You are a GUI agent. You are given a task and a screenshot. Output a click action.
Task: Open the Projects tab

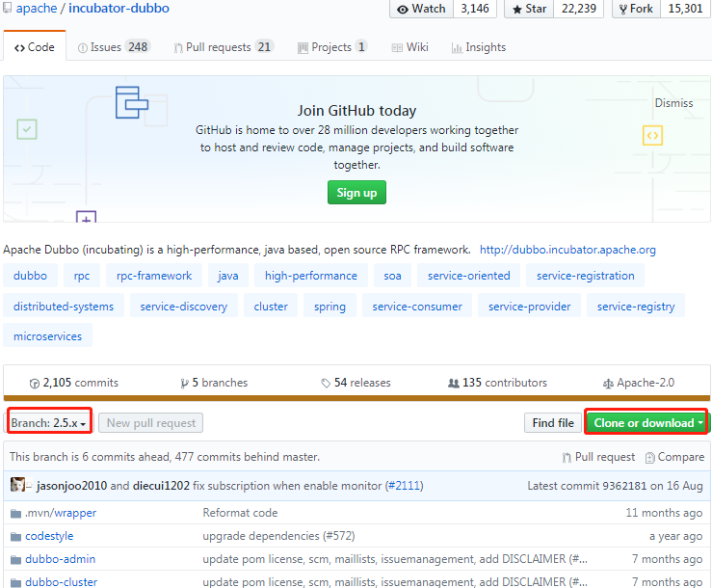[x=332, y=47]
